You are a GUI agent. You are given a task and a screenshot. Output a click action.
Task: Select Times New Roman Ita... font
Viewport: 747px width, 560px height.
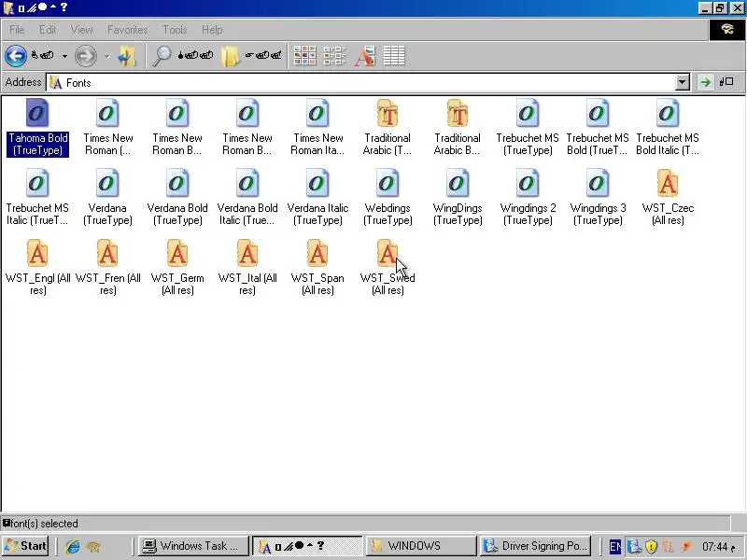pyautogui.click(x=317, y=127)
